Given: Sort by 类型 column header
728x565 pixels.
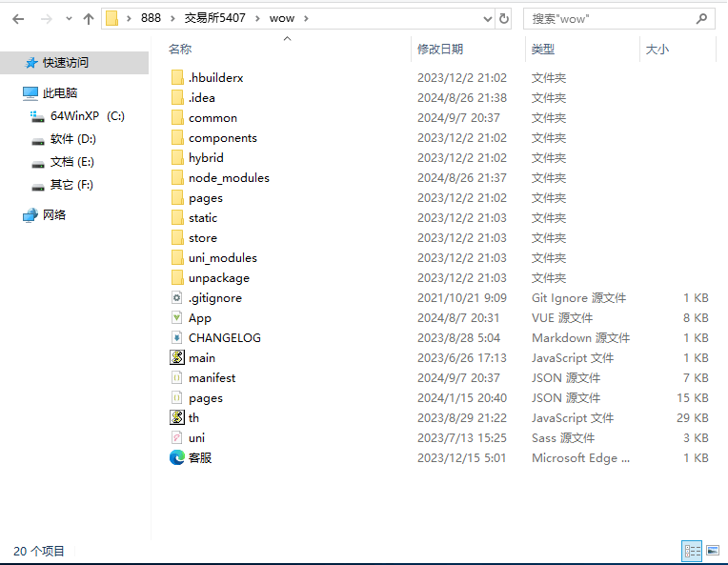Looking at the screenshot, I should [543, 50].
